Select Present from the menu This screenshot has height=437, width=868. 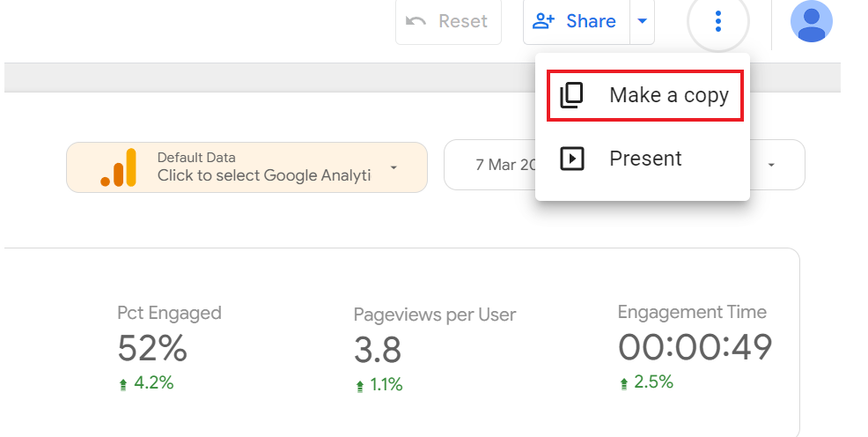643,159
